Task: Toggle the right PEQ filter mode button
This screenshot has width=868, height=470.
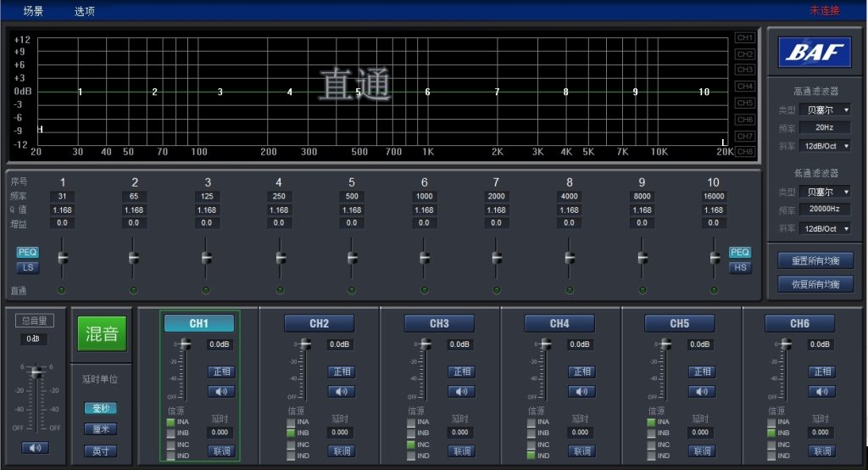Action: (740, 252)
